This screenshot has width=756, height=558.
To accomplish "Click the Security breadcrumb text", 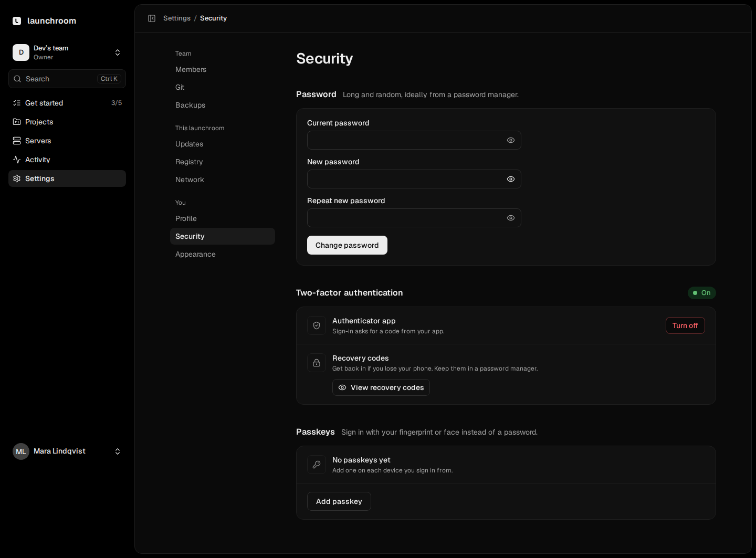I will coord(213,18).
